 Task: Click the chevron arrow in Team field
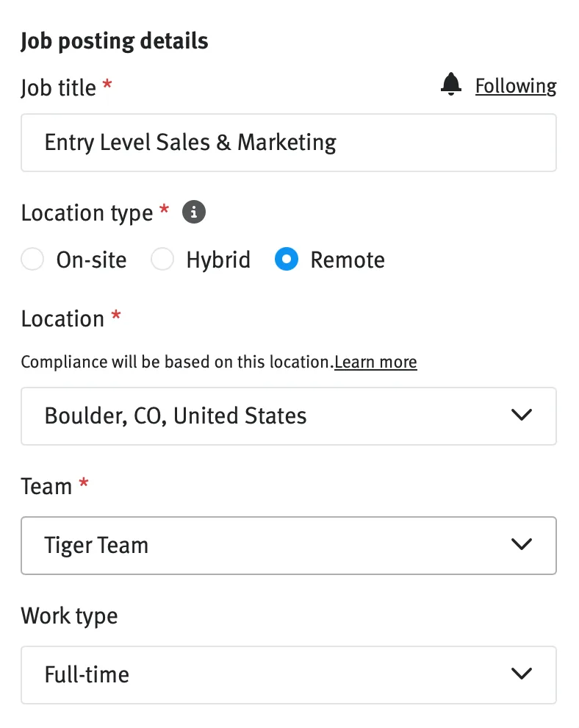[522, 544]
